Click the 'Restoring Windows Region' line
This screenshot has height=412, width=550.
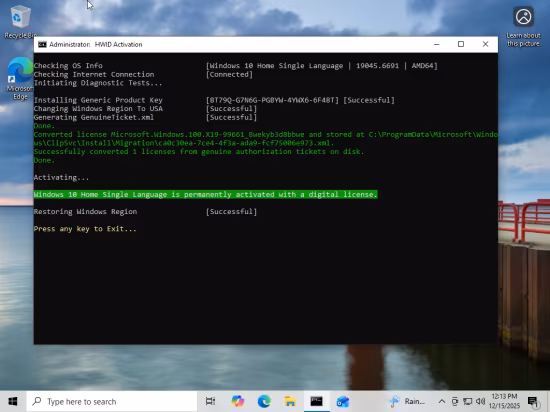(x=85, y=212)
